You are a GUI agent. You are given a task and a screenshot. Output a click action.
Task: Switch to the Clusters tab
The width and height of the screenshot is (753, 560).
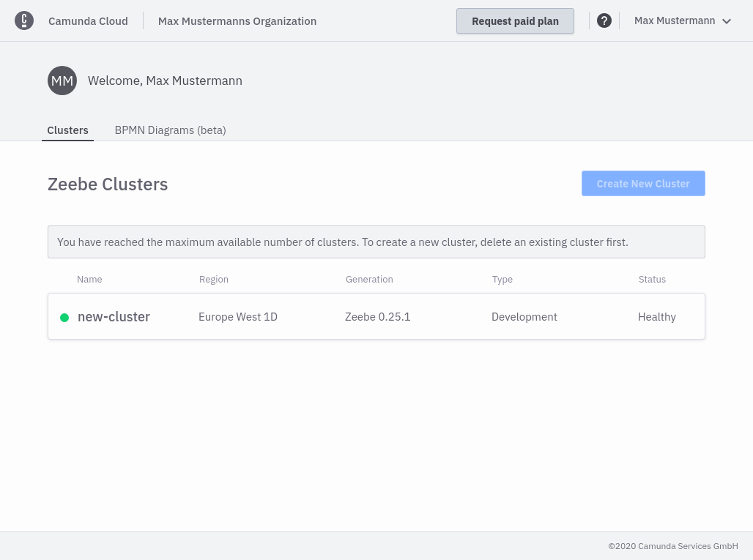[x=67, y=130]
